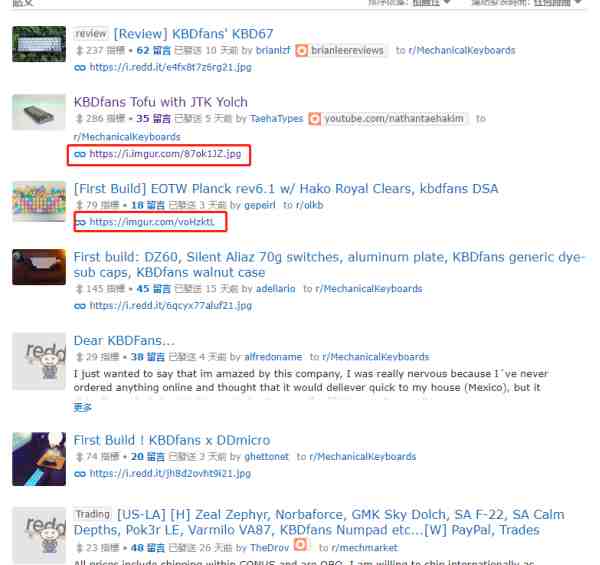The width and height of the screenshot is (600, 565).
Task: Click the orange flair icon next to brianleereviews
Action: (x=302, y=50)
